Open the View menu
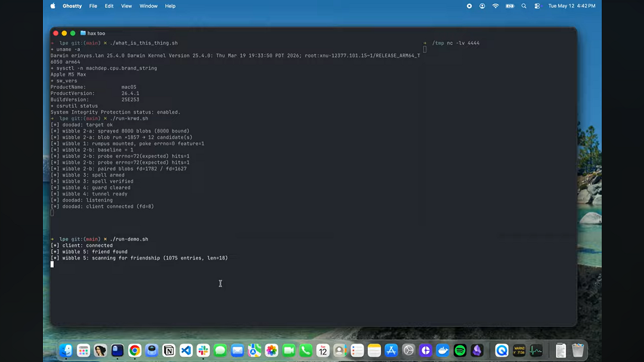644x362 pixels. pos(126,6)
